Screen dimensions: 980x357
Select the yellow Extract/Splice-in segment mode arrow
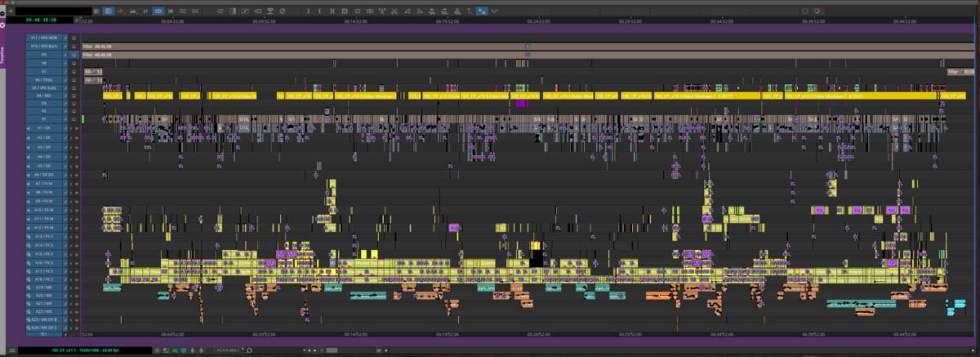click(x=133, y=11)
